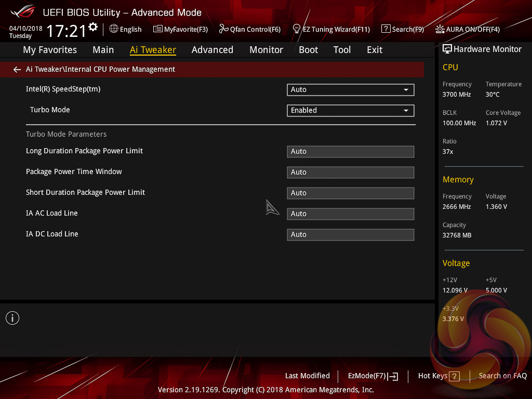Click the Intel(R) SpeedStep(tm) label

coord(63,89)
